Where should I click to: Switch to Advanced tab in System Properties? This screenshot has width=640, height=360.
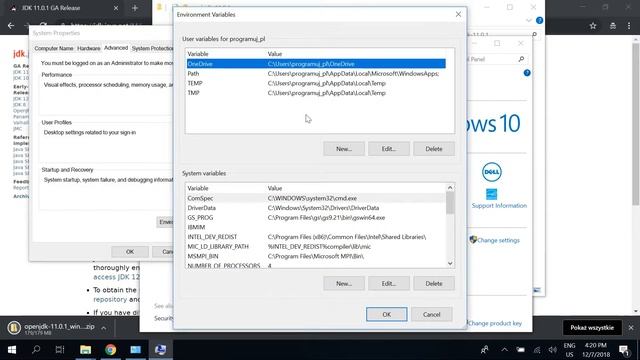tap(116, 48)
